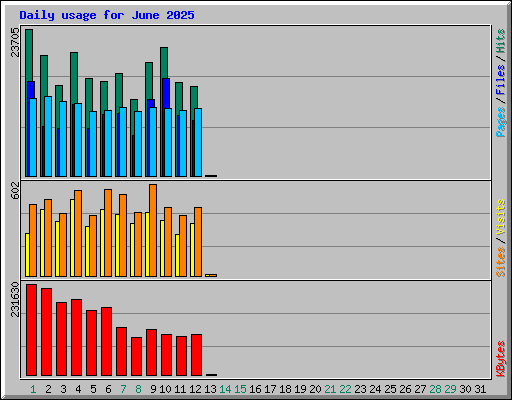Click the red KBytes bar for day 4

point(76,338)
